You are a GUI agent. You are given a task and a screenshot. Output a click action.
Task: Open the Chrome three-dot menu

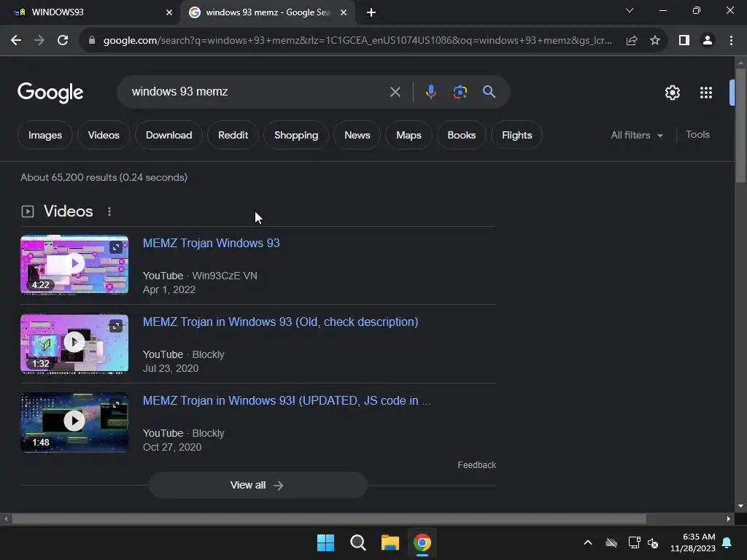tap(731, 41)
